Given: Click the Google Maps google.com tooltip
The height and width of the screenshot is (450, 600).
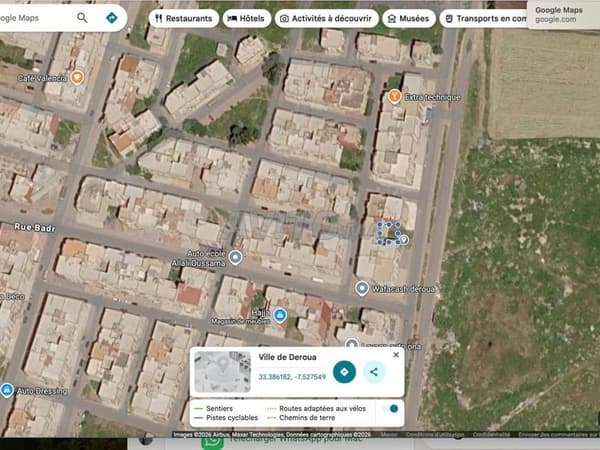Looking at the screenshot, I should (563, 15).
